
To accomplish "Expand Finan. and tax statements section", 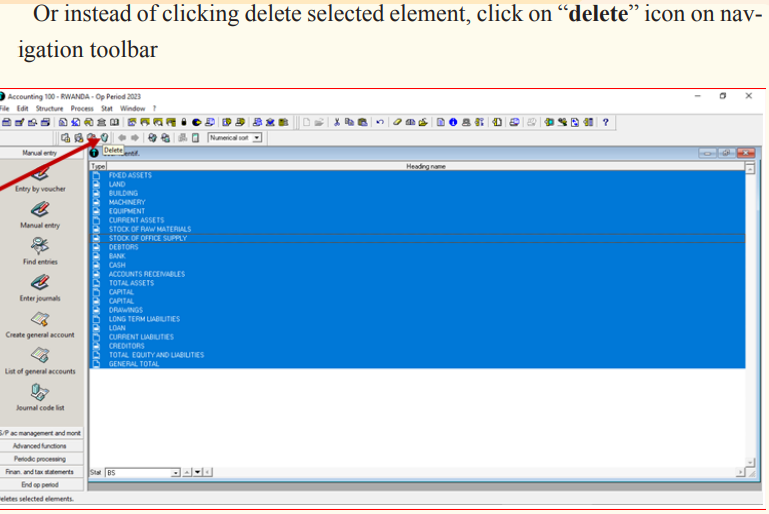I will [x=41, y=472].
